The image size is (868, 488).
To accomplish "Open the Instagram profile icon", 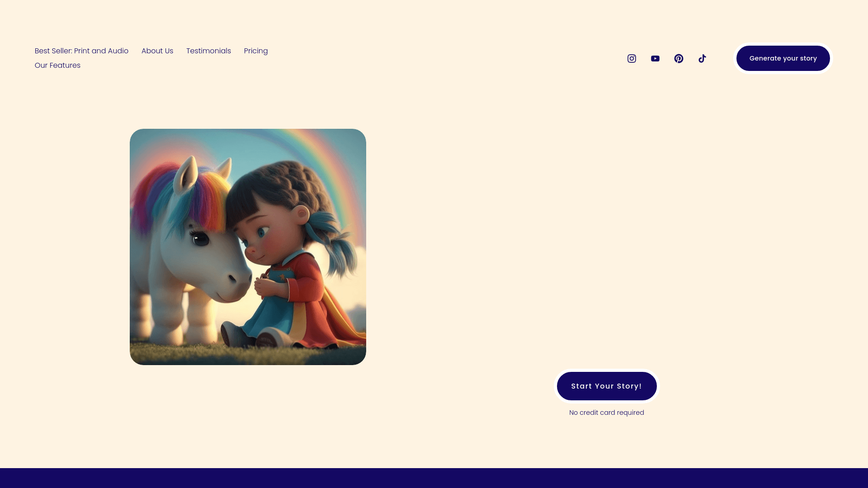I will (x=632, y=58).
